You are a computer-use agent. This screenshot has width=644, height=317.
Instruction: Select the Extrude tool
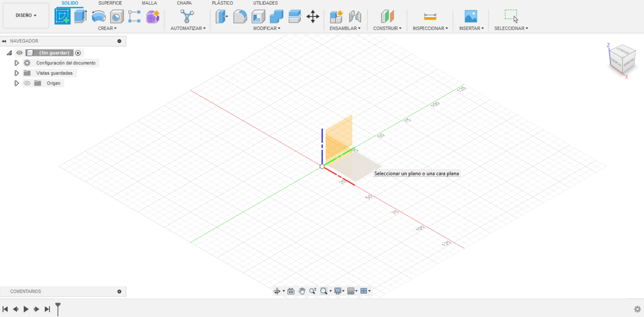tap(80, 16)
